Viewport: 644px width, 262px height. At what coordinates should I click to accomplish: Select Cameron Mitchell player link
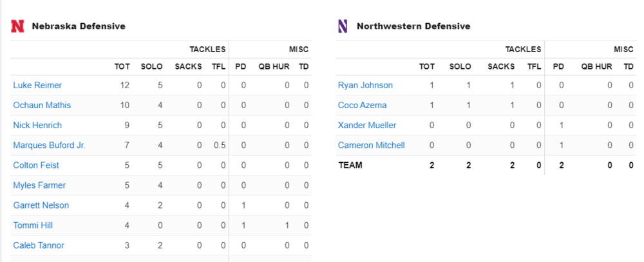(x=371, y=145)
